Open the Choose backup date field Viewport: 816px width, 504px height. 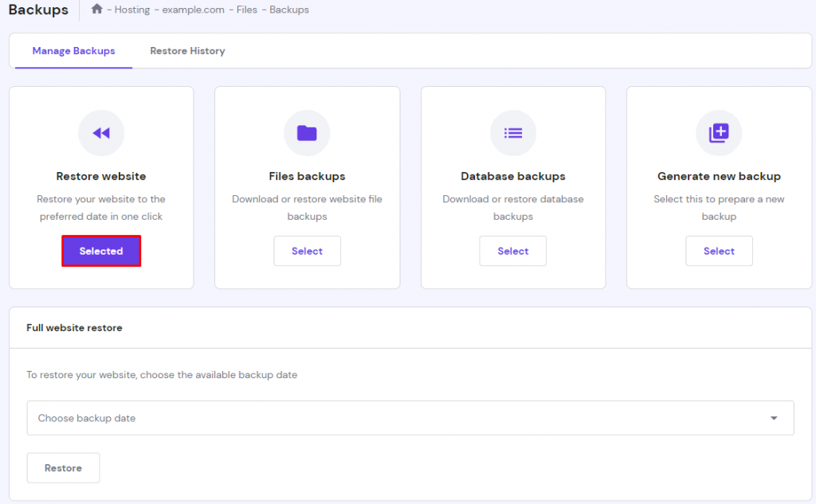(x=398, y=418)
